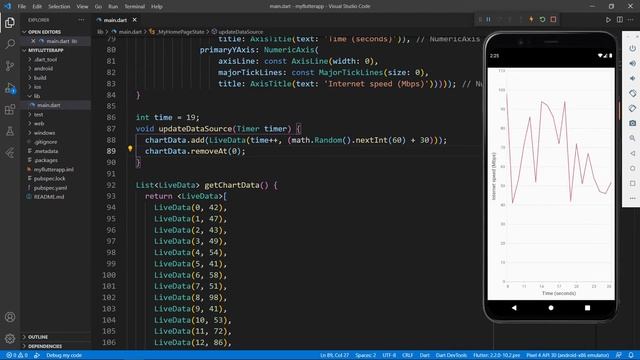This screenshot has width=640, height=360.
Task: Expand the android folder
Action: (x=43, y=69)
